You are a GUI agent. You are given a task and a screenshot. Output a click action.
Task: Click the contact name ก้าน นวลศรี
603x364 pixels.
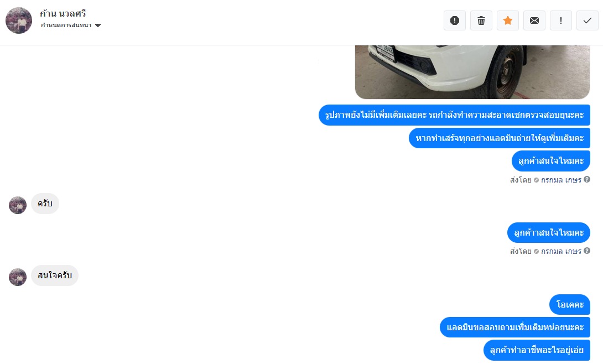[63, 13]
